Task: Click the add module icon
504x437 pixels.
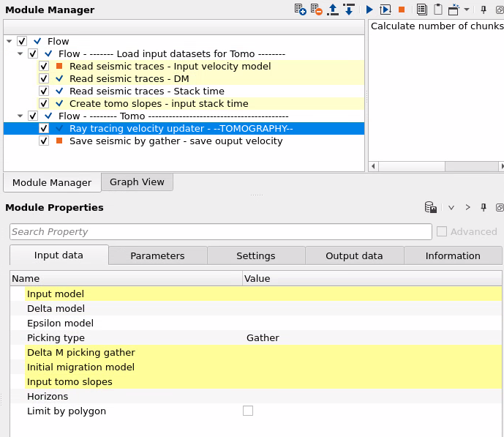Action: point(300,10)
